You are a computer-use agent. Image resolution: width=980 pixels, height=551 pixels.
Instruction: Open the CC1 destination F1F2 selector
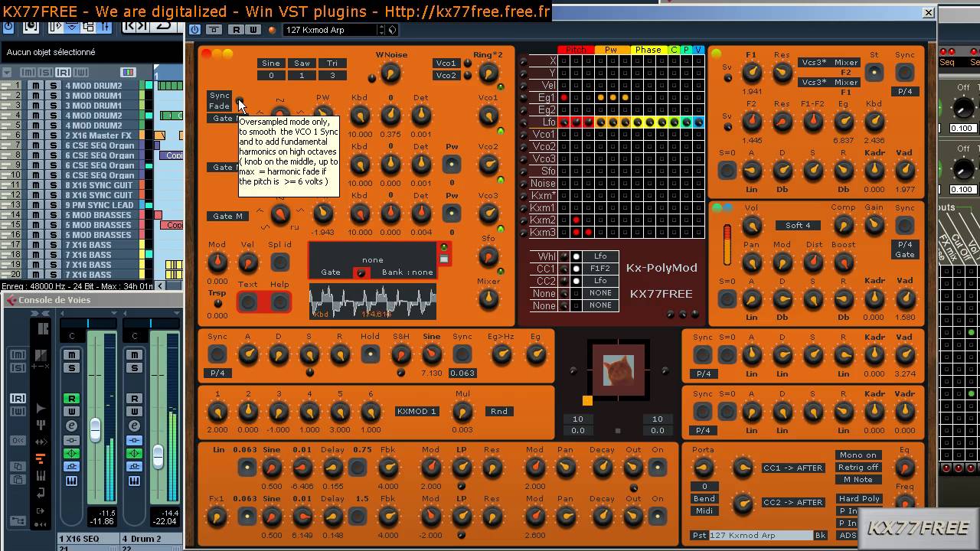(600, 269)
